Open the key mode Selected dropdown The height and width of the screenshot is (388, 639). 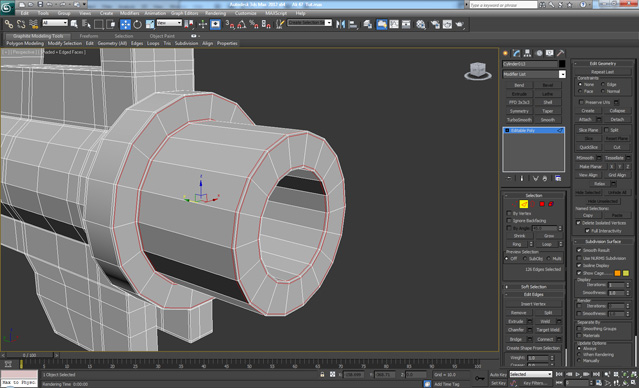(x=531, y=374)
